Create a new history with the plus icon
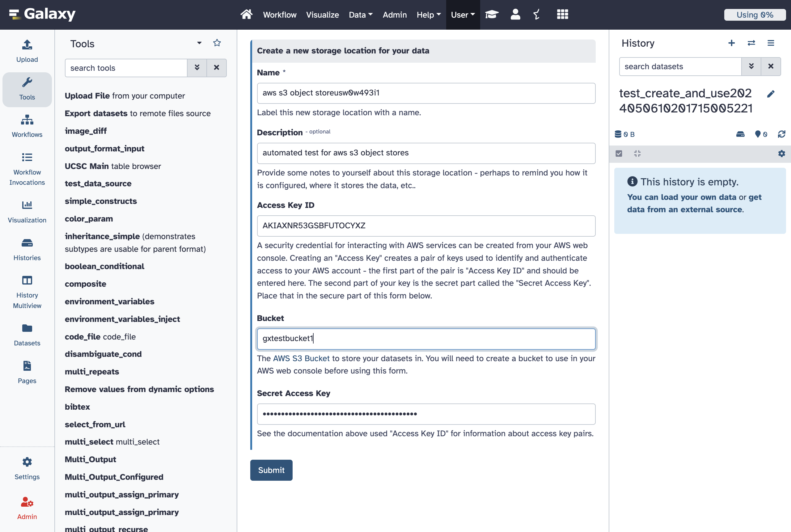The height and width of the screenshot is (532, 791). [731, 43]
